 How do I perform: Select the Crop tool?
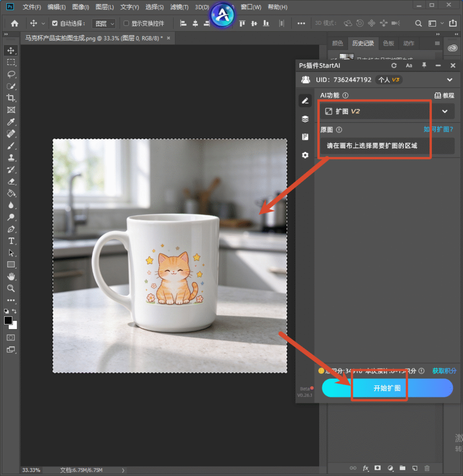tap(11, 98)
